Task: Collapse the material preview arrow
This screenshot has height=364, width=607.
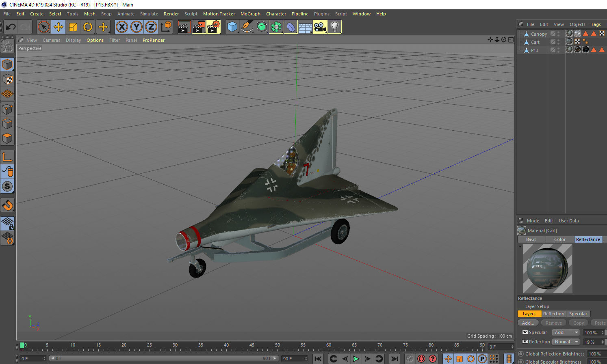Action: (x=520, y=246)
